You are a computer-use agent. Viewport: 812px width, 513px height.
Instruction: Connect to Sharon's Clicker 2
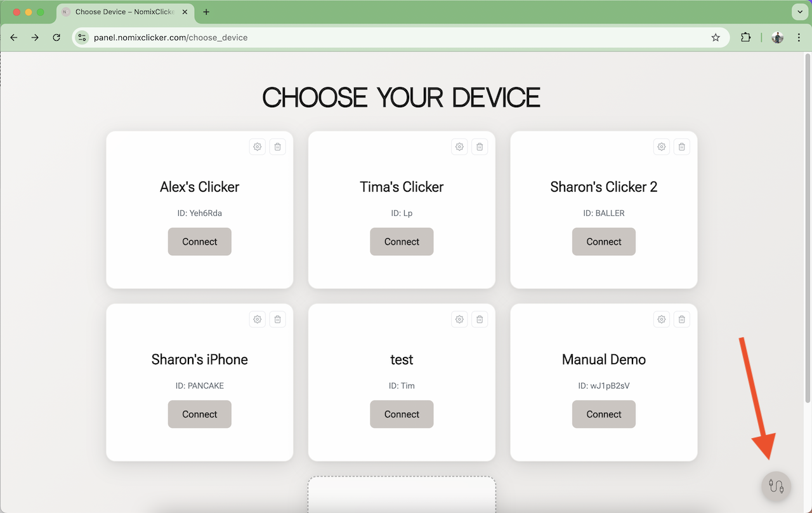point(604,242)
